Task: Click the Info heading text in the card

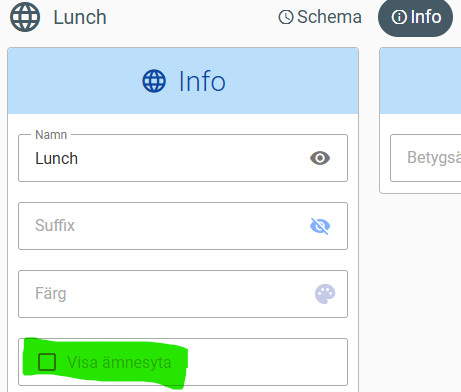Action: click(x=202, y=81)
